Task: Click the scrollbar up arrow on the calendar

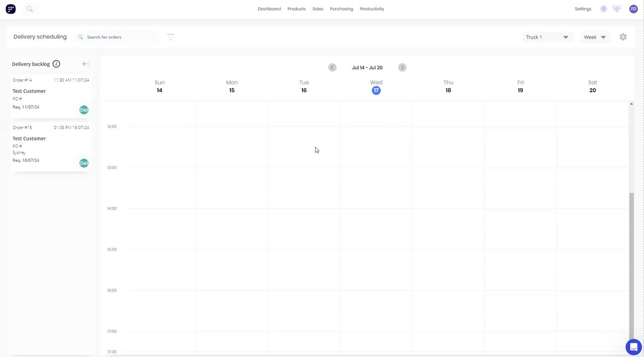Action: tap(632, 104)
